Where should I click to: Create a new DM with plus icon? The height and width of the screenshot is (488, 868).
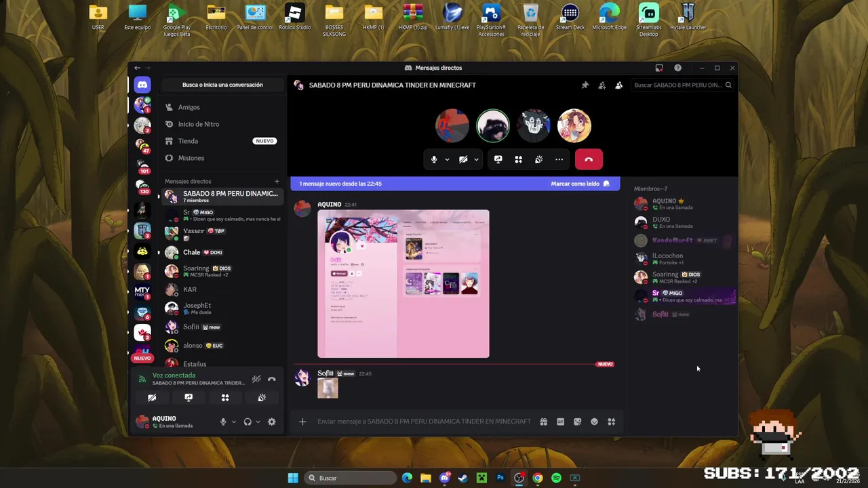click(x=277, y=181)
